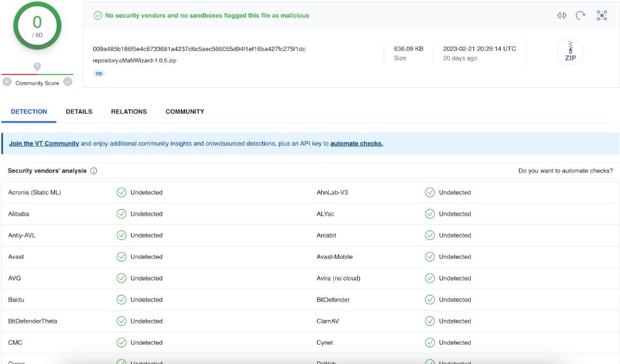The height and width of the screenshot is (364, 620).
Task: Click the ALYac vendor name
Action: point(325,214)
